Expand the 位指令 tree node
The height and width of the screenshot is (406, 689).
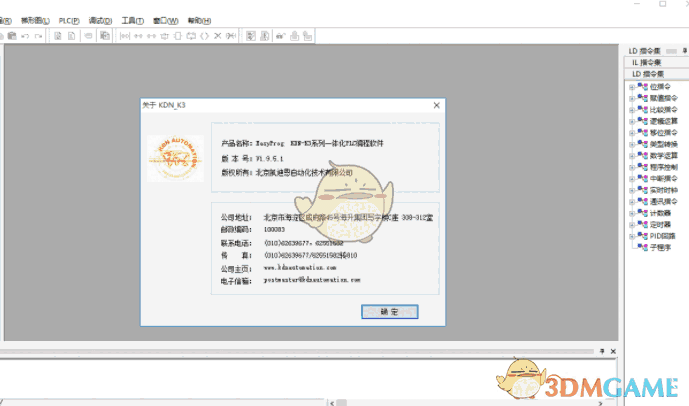pyautogui.click(x=632, y=87)
